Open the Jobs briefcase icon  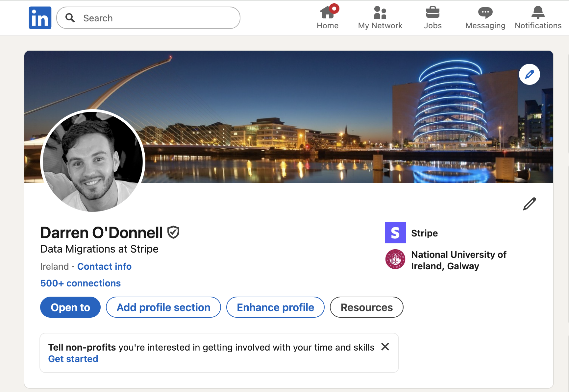pyautogui.click(x=433, y=13)
